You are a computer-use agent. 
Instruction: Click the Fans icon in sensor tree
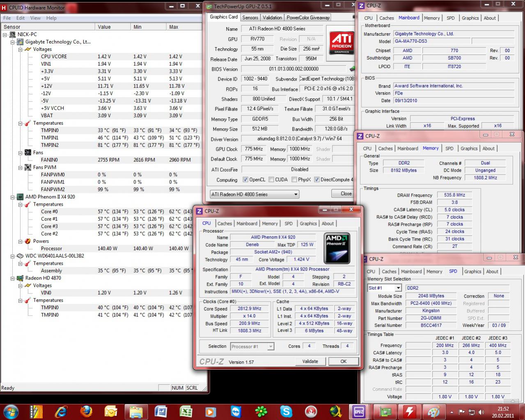pos(28,153)
